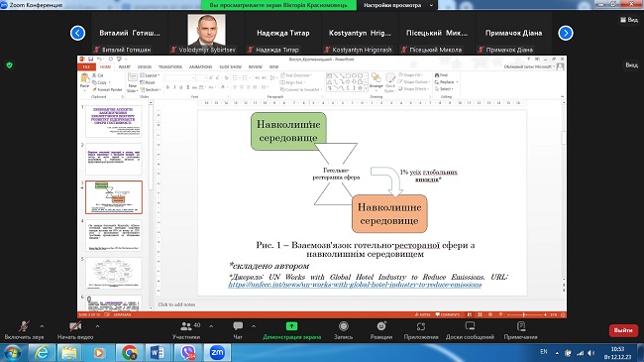Open the Zoom Chat icon
This screenshot has width=644, height=362.
238,326
